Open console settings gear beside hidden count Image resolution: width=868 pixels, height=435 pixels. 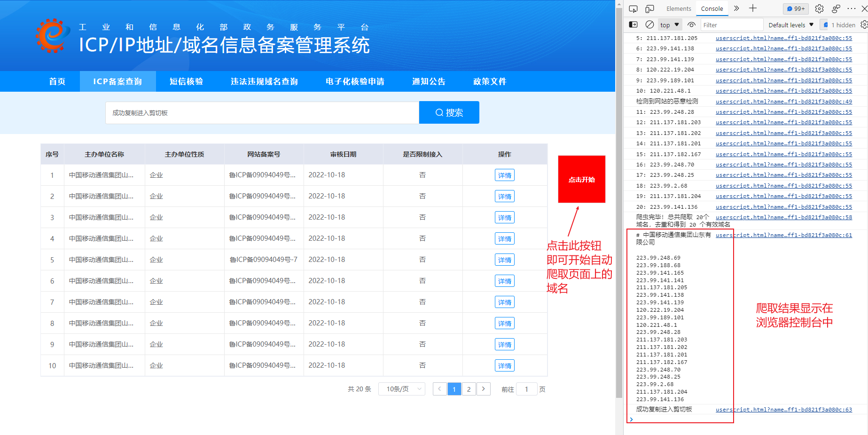click(864, 24)
